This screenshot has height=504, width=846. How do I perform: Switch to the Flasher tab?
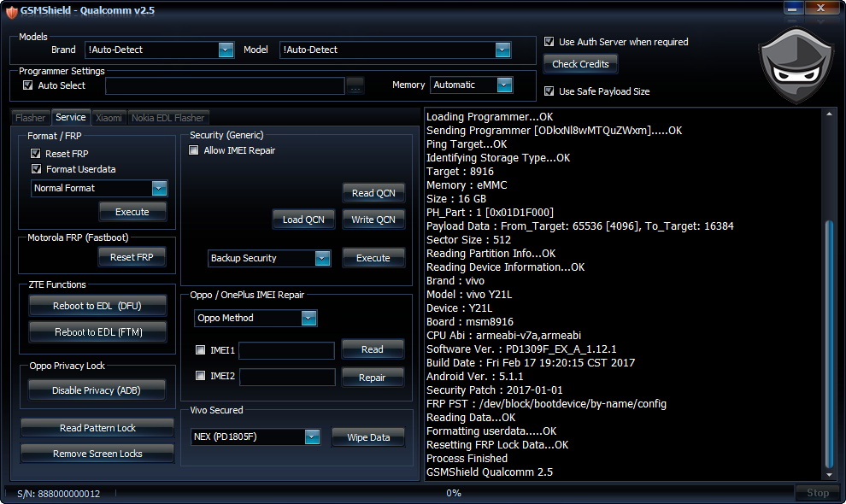30,118
